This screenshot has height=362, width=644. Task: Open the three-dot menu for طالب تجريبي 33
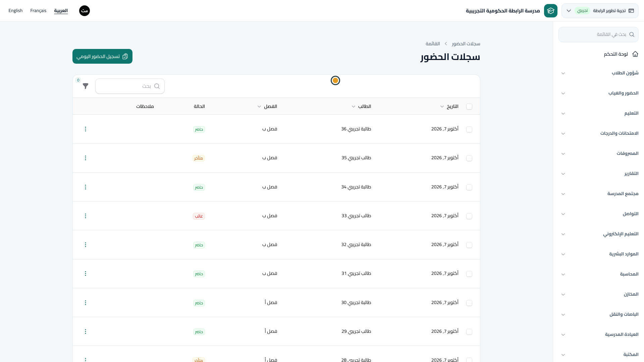86,216
